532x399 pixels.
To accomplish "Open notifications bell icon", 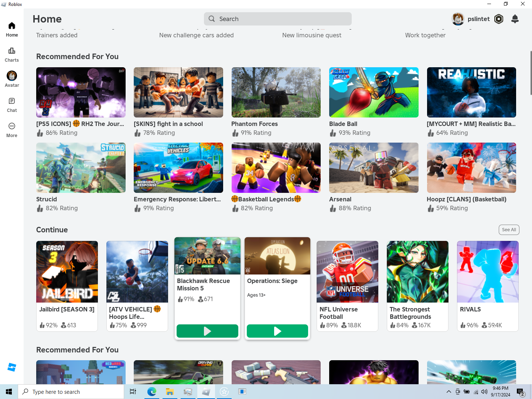I will coord(515,19).
